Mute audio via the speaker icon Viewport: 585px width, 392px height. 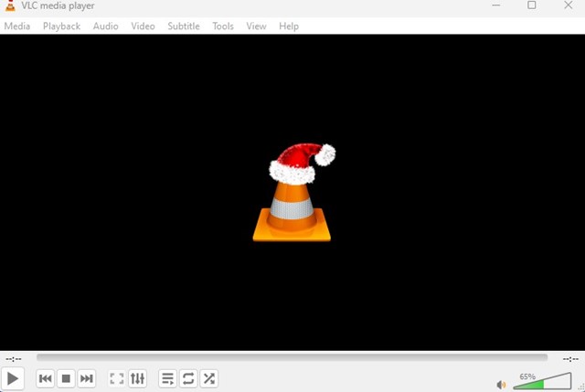point(501,385)
